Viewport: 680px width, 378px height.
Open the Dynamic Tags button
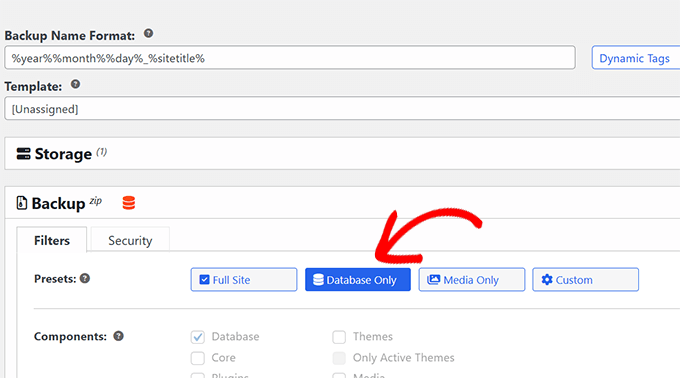pos(636,58)
